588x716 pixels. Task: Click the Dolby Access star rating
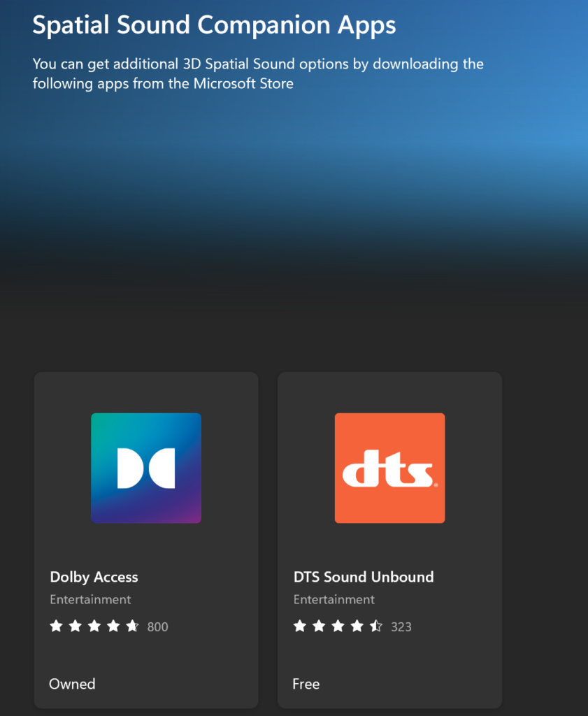94,626
